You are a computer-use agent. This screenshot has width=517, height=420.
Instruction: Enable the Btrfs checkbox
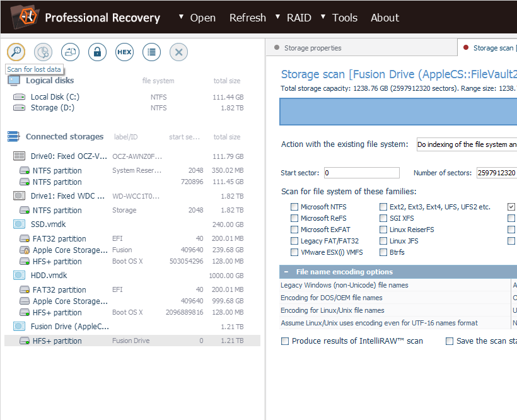[x=383, y=252]
